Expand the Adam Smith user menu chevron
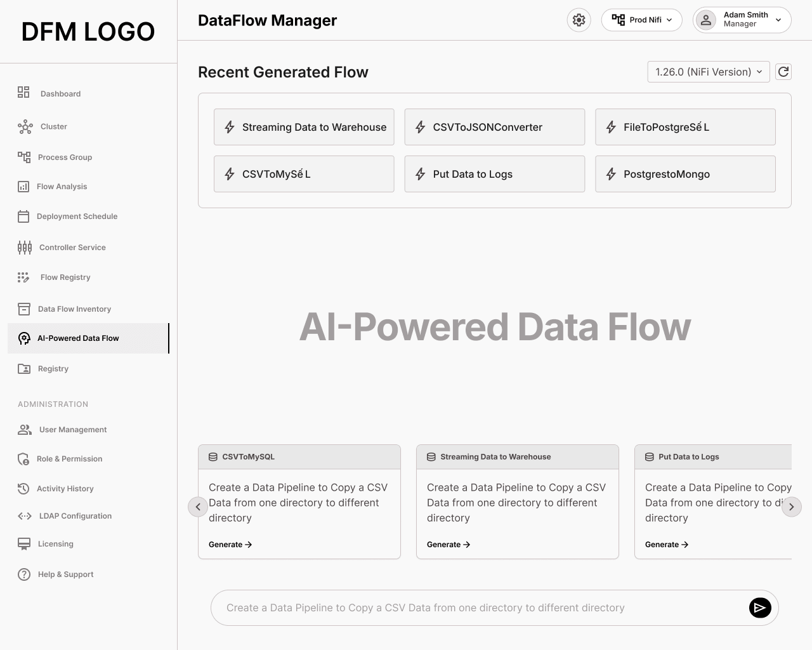 tap(778, 20)
